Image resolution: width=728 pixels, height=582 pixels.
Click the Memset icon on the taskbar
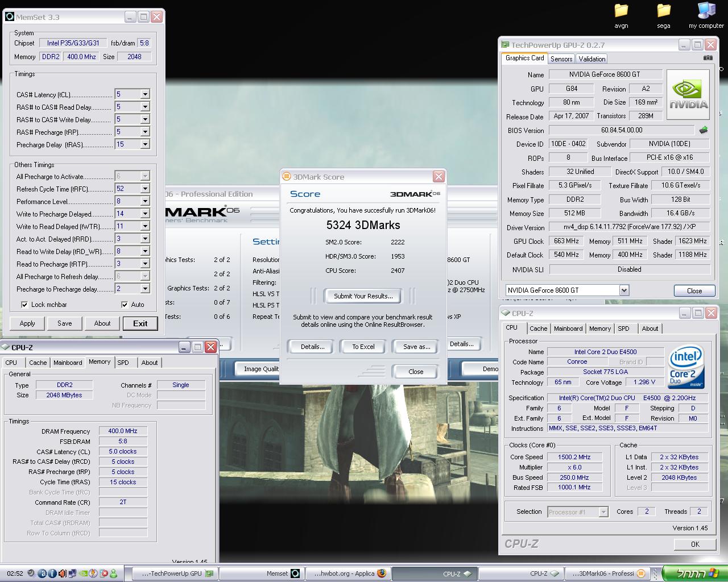coord(295,573)
